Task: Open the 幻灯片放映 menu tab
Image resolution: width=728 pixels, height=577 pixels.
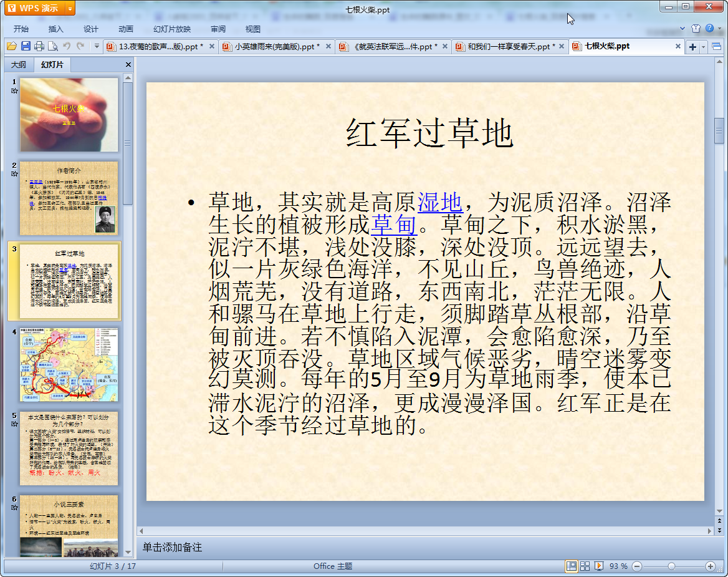Action: (x=172, y=29)
